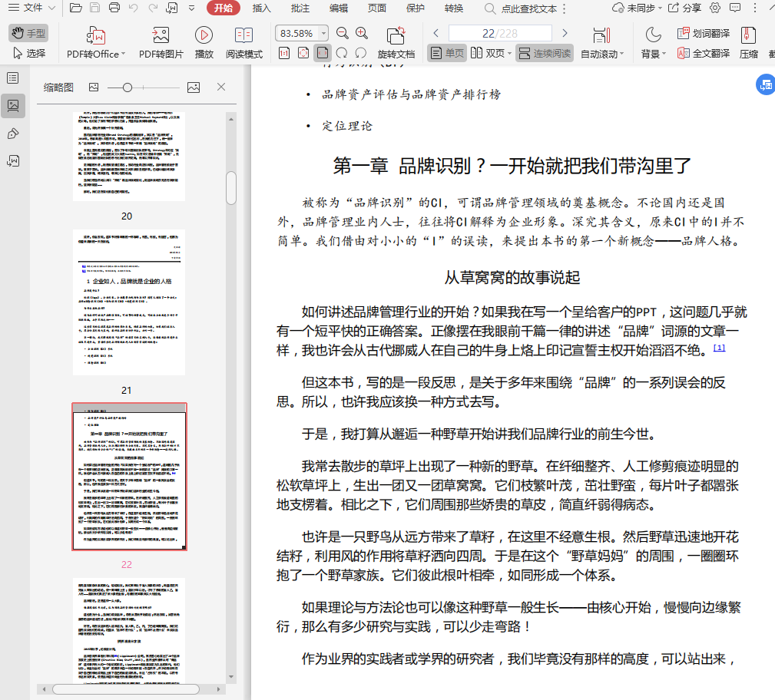
Task: Toggle the thumbnail panel sidebar icon
Action: point(13,106)
